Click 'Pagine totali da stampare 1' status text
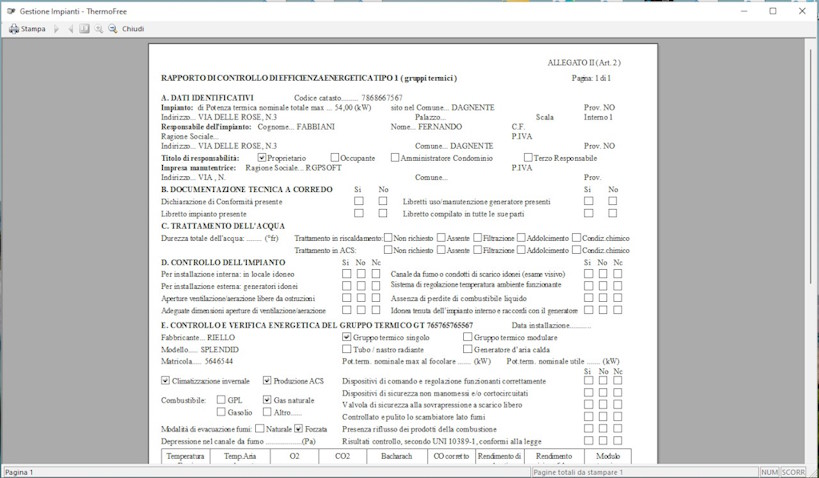819x478 pixels. (x=578, y=472)
